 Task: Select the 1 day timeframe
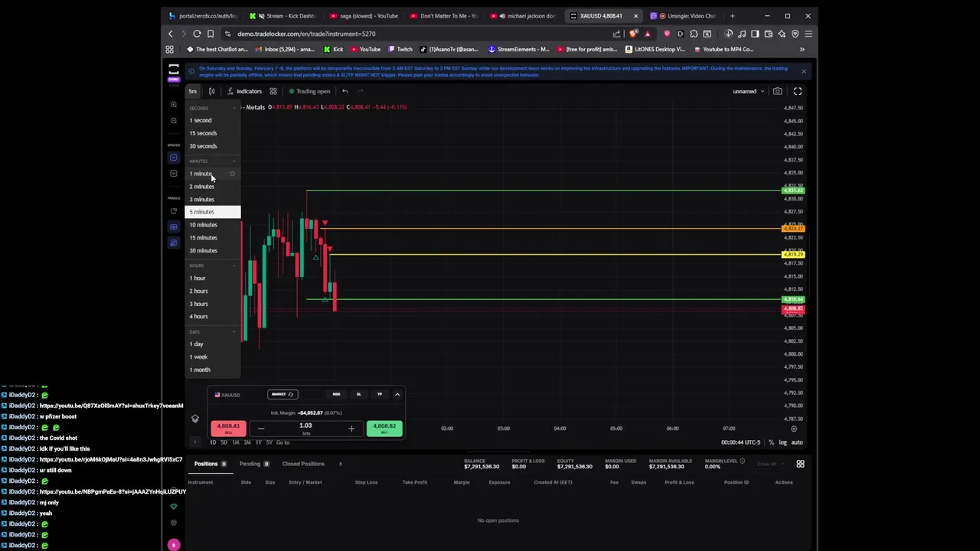[x=197, y=344]
